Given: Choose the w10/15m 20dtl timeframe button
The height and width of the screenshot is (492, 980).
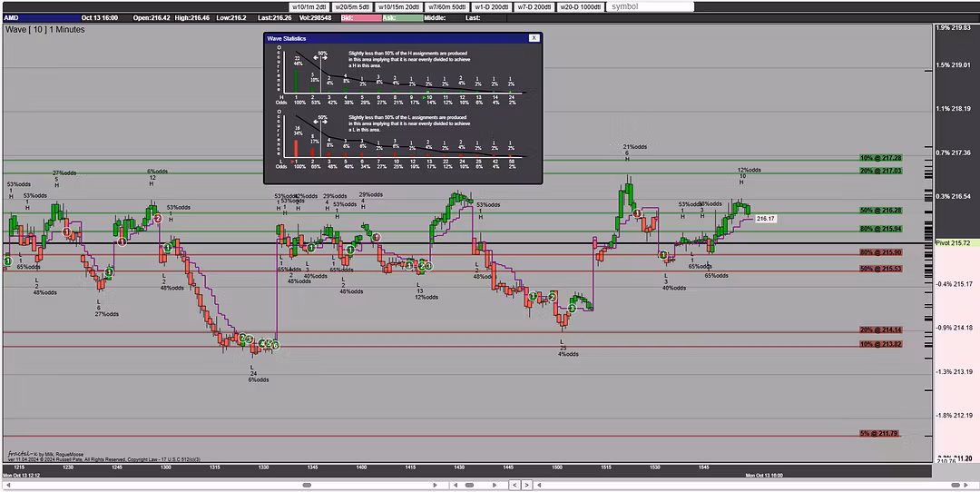Looking at the screenshot, I should tap(398, 6).
